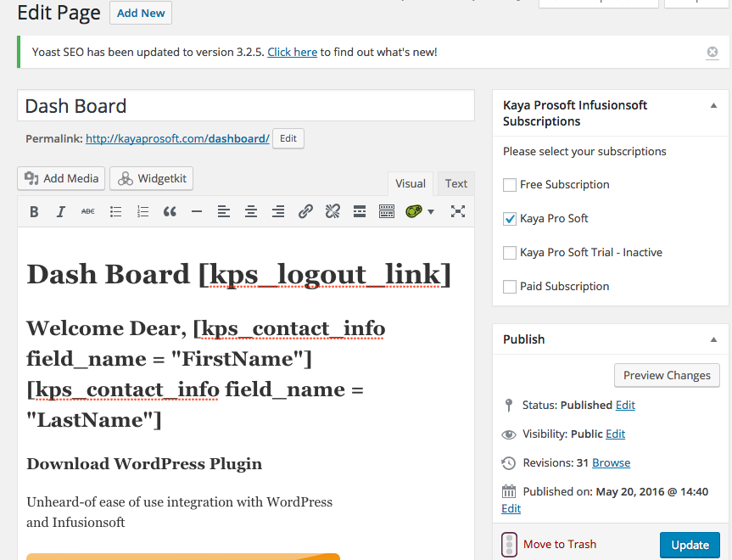The image size is (732, 560).
Task: Switch to the Visual editor tab
Action: (411, 183)
